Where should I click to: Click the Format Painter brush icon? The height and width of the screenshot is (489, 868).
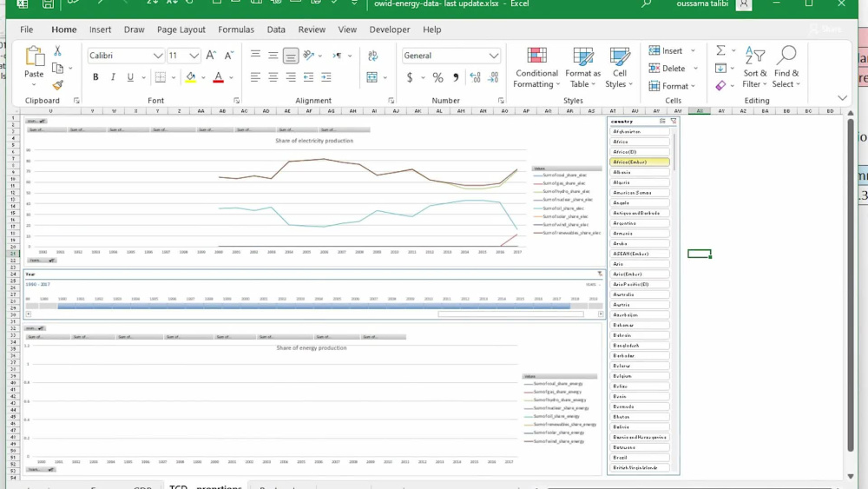pos(57,85)
